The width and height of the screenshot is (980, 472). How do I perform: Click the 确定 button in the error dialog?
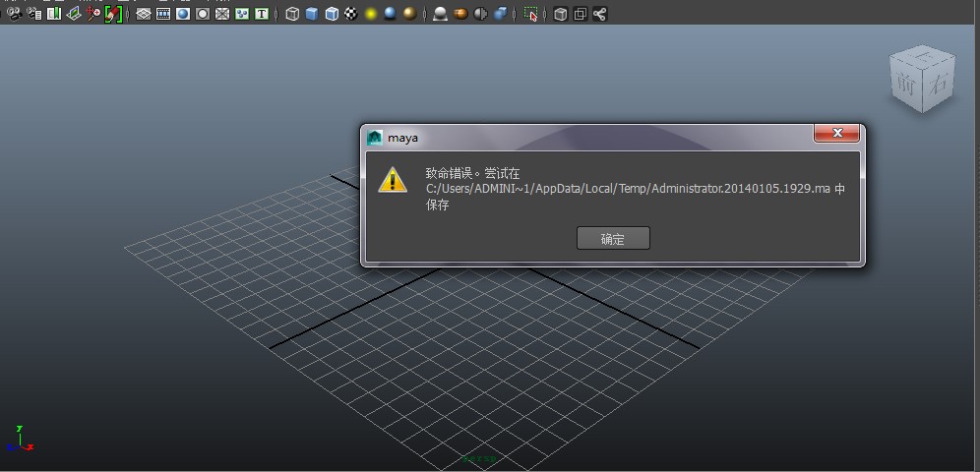612,238
